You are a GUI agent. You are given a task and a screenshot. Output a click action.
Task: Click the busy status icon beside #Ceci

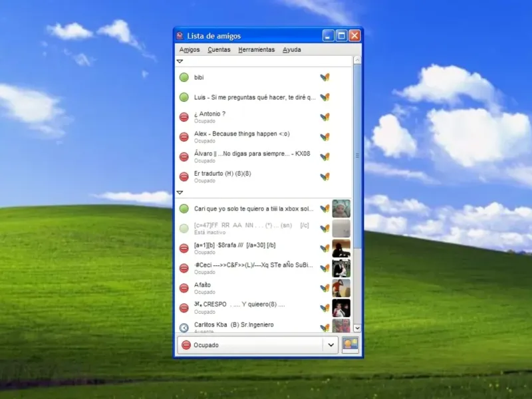184,268
